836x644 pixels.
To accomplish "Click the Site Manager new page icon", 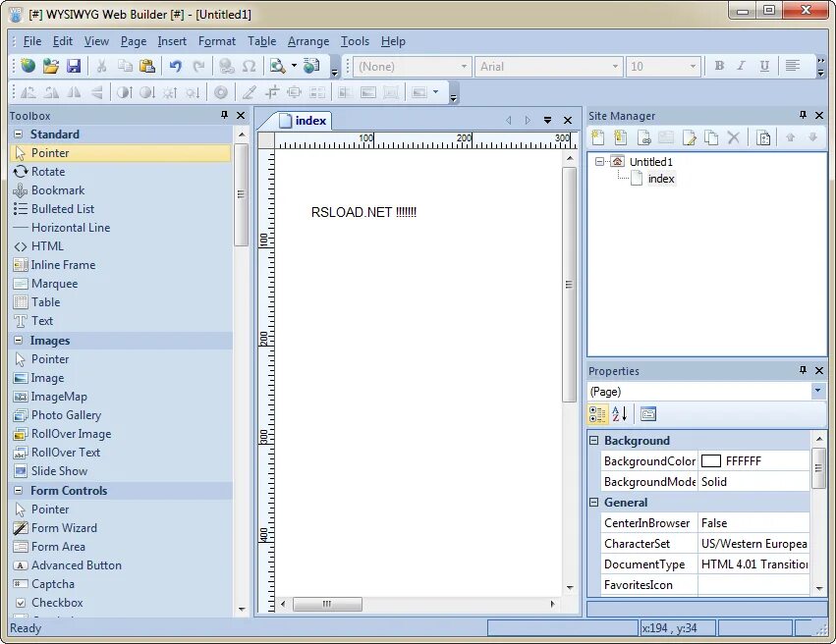I will coord(597,138).
